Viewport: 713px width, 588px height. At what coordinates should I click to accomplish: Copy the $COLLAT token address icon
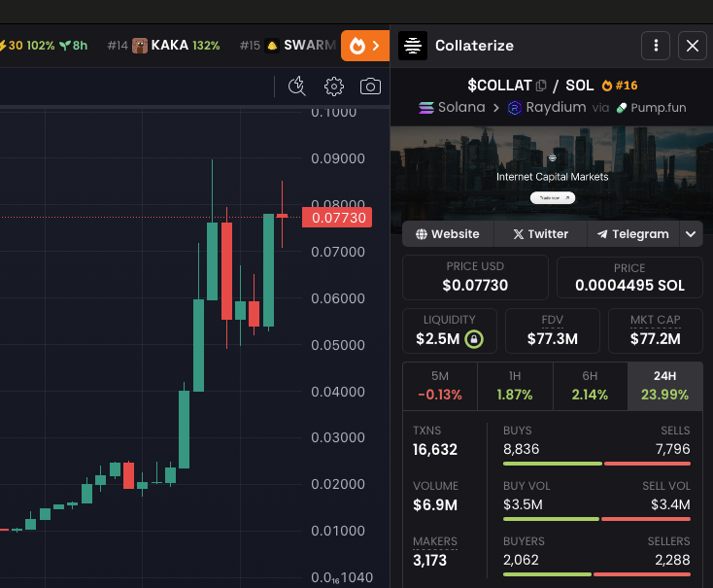point(541,86)
